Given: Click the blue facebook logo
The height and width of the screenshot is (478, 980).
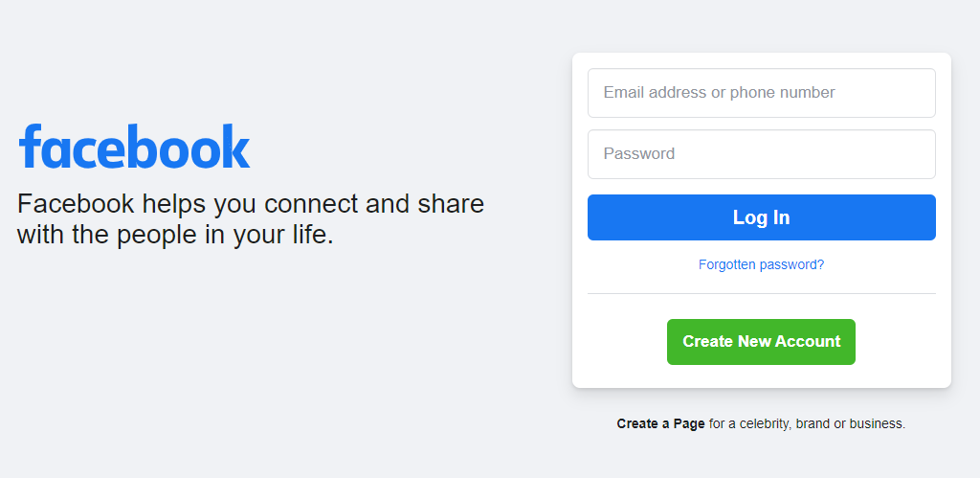Looking at the screenshot, I should click(x=134, y=147).
